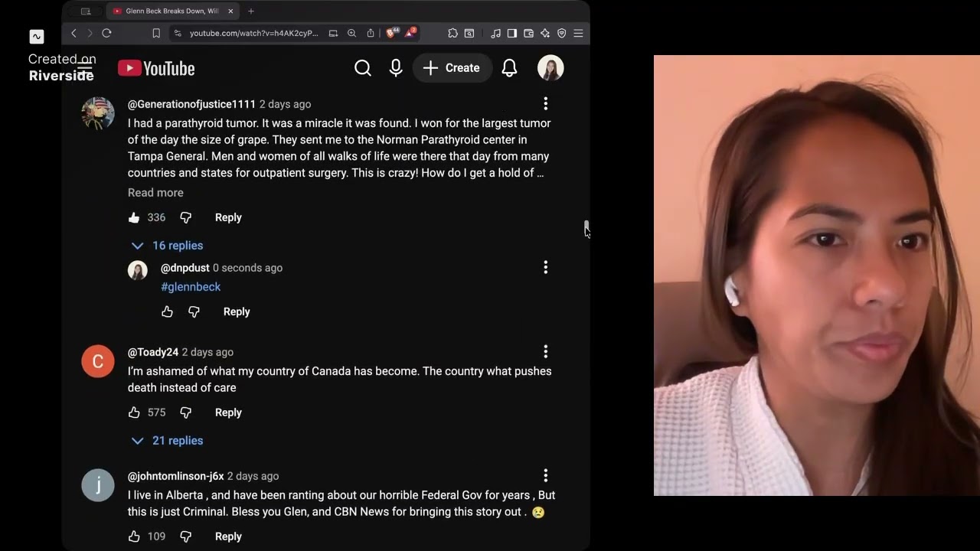Expand comment with Read more
The height and width of the screenshot is (551, 980).
click(155, 193)
